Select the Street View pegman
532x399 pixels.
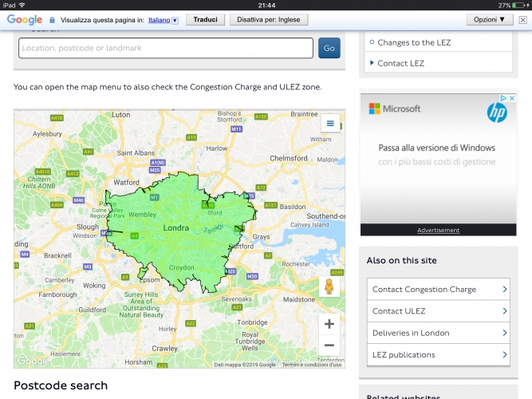329,286
